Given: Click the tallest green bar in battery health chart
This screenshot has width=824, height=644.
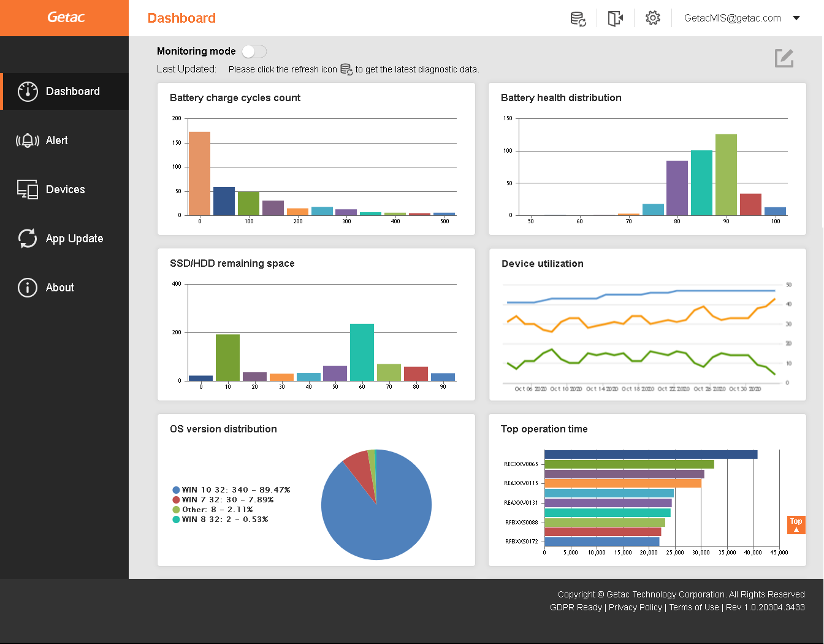Looking at the screenshot, I should pyautogui.click(x=726, y=175).
